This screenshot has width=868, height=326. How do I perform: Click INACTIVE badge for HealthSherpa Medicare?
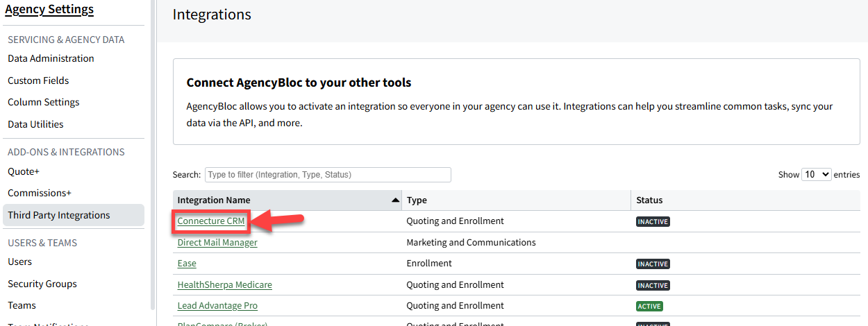[653, 285]
